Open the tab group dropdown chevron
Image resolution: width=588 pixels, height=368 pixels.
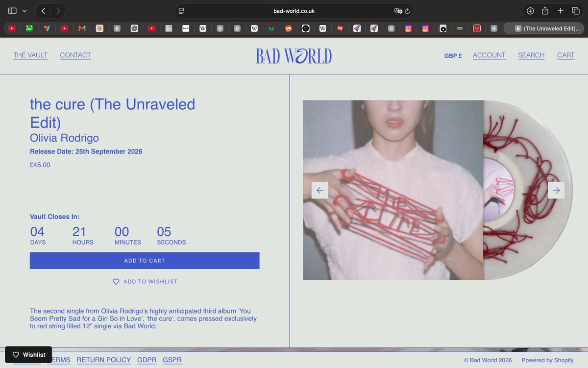(24, 11)
